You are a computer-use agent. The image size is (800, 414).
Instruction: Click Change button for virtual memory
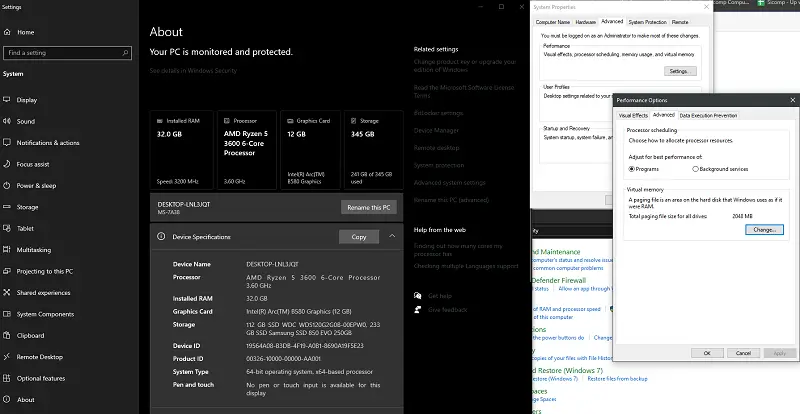pyautogui.click(x=764, y=230)
